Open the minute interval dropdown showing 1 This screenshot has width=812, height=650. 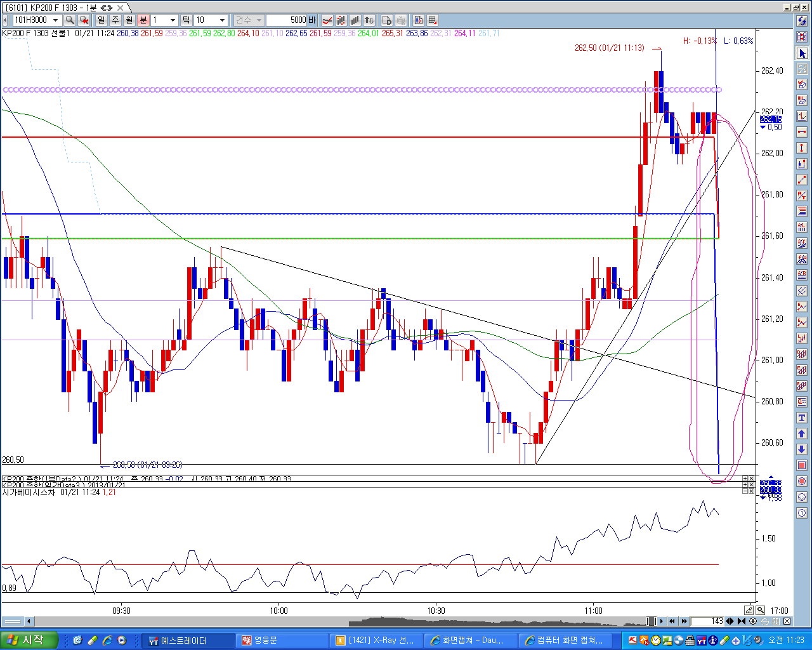click(173, 20)
